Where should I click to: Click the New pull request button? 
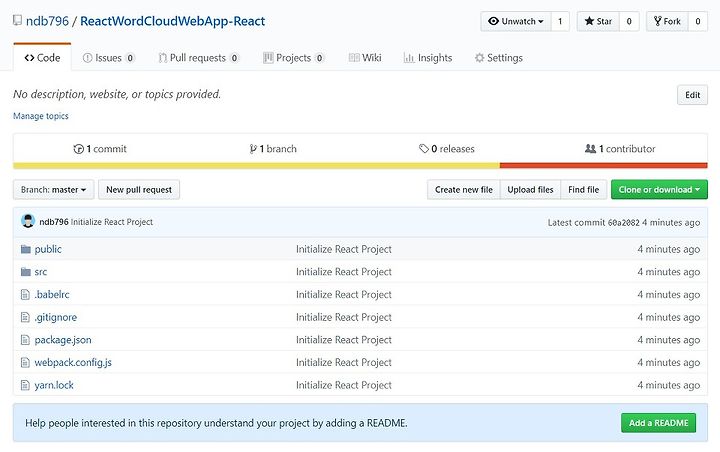pos(139,190)
